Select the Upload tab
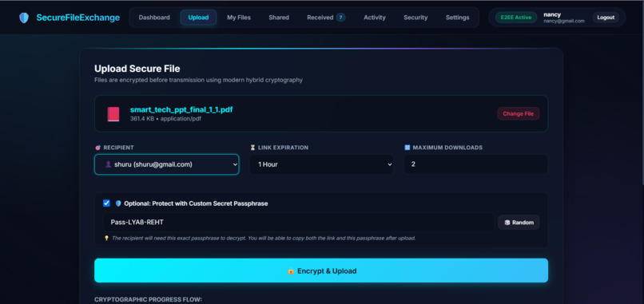 point(198,18)
